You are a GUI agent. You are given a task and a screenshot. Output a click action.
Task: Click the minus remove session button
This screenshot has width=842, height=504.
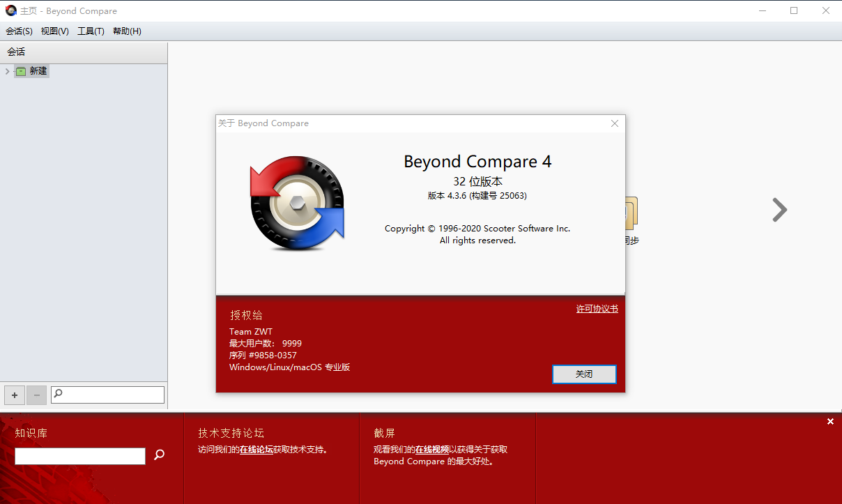38,395
